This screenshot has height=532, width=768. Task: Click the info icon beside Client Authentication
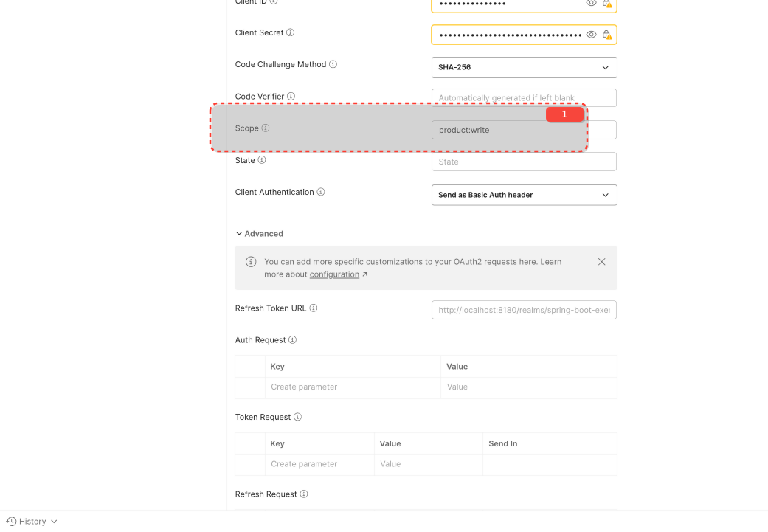coord(320,191)
